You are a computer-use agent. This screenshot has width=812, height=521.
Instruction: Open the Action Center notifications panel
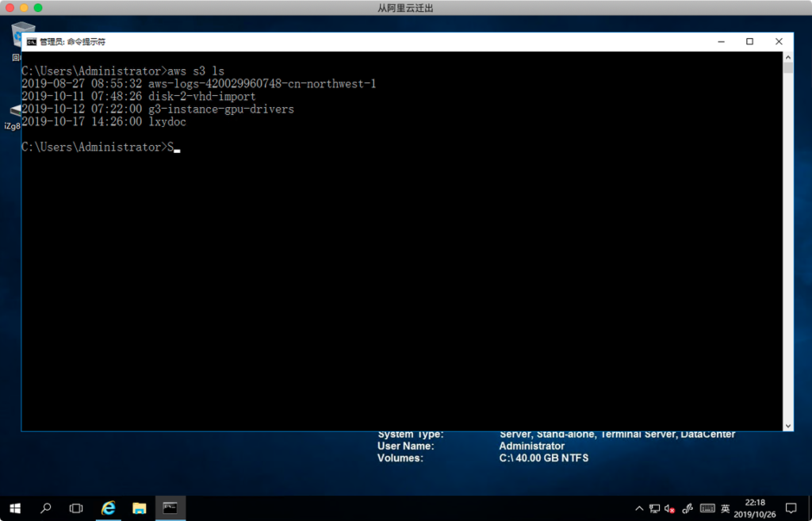coord(791,508)
